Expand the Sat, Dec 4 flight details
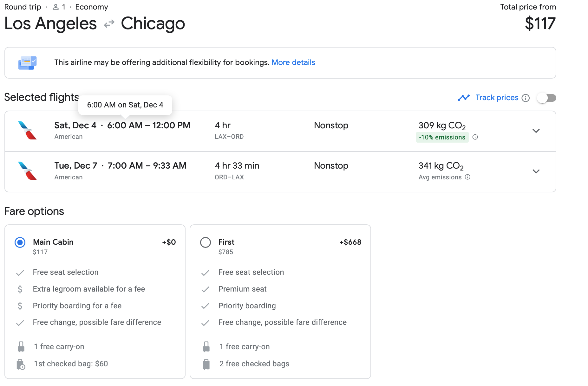Screen dimensions: 588x386 [536, 131]
